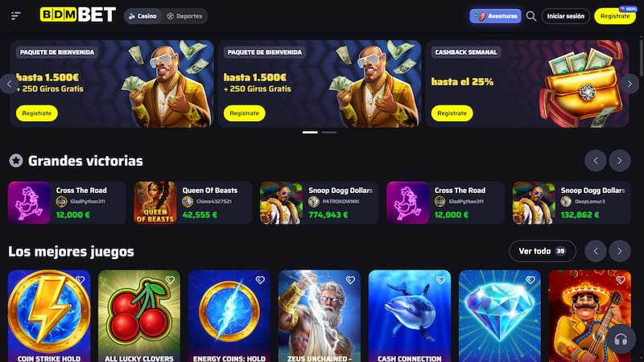Click the Iniciar sesión button

[566, 16]
